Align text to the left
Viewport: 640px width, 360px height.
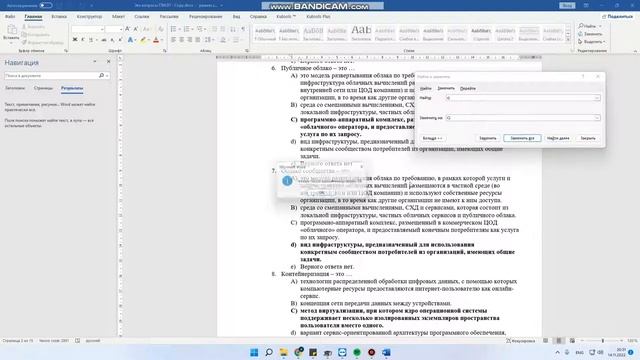[x=173, y=40]
